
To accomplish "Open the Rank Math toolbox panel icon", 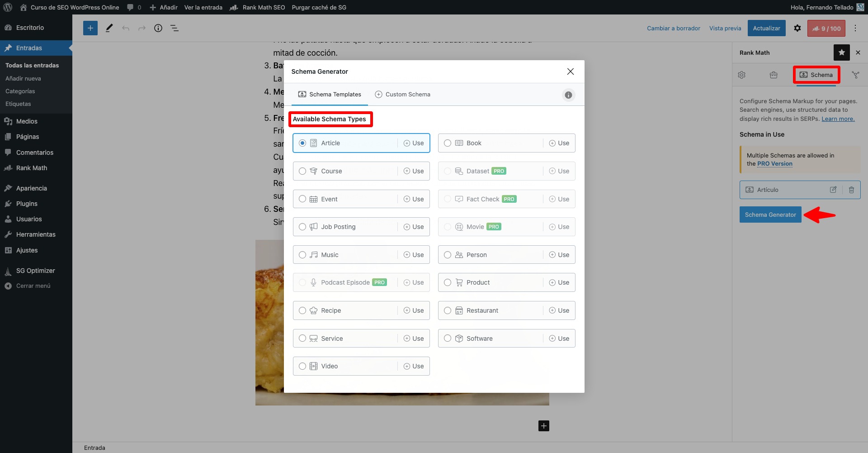I will [x=774, y=75].
